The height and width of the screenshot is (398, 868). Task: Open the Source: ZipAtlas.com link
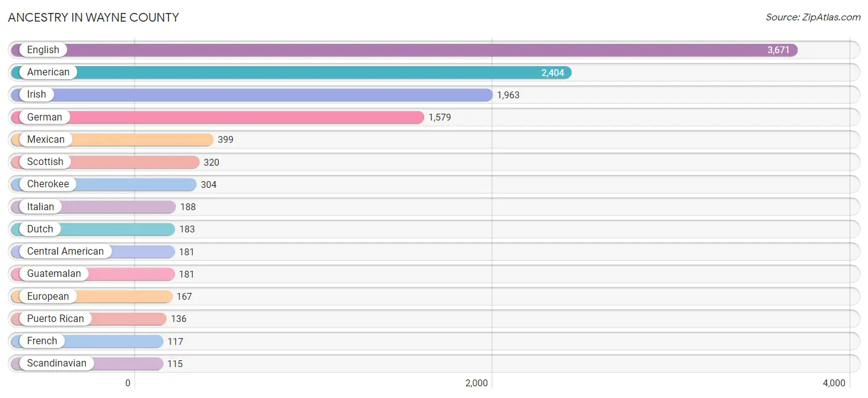(813, 17)
